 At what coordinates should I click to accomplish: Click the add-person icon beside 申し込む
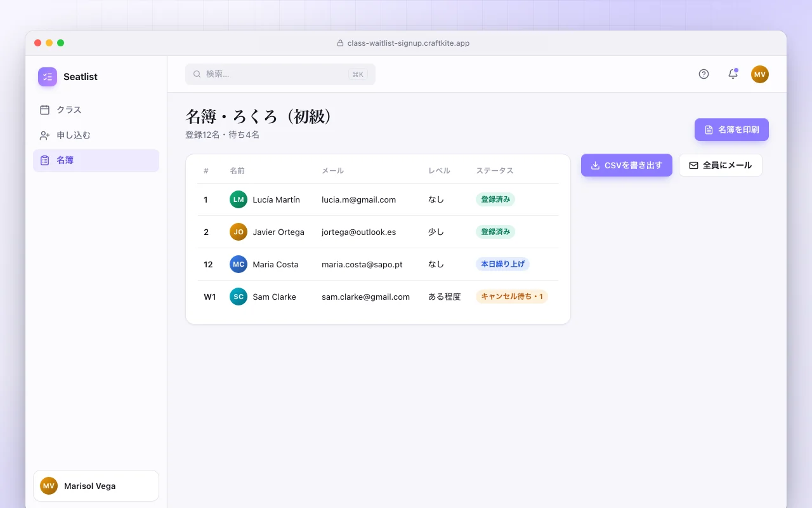pyautogui.click(x=44, y=135)
